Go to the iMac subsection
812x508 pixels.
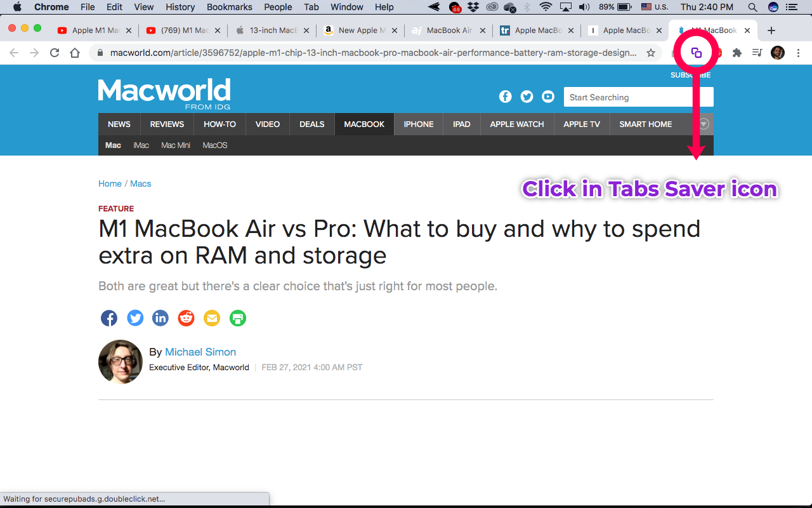[141, 145]
